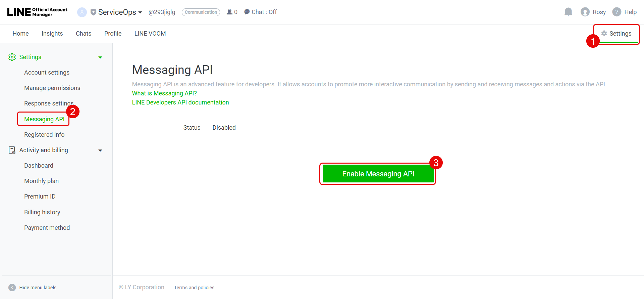This screenshot has width=644, height=299.
Task: Click the Help question mark icon
Action: (616, 12)
